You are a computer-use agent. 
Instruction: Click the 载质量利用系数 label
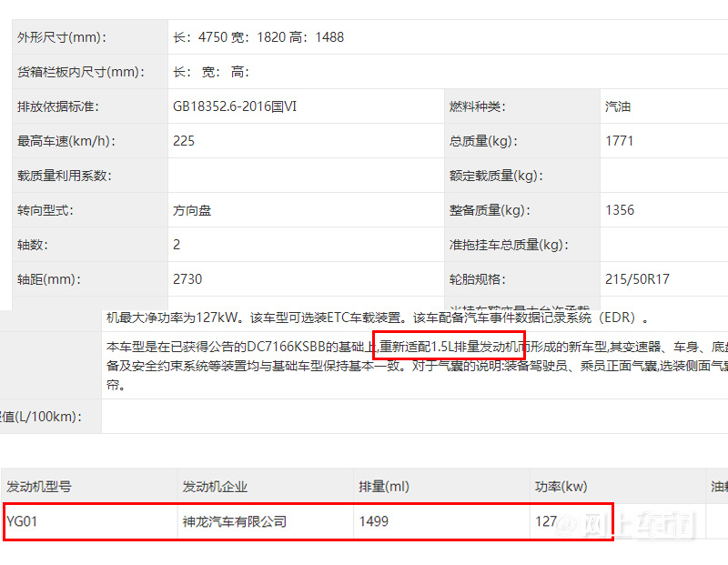click(x=65, y=176)
